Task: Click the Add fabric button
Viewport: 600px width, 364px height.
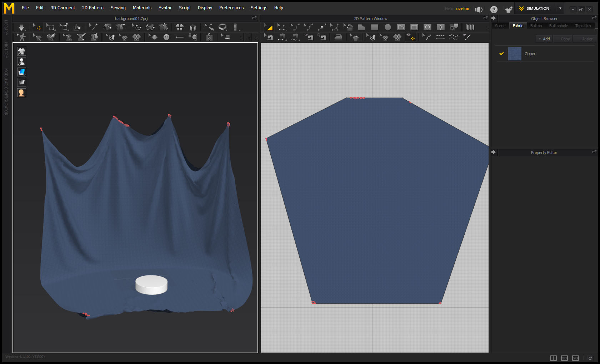Action: 544,39
